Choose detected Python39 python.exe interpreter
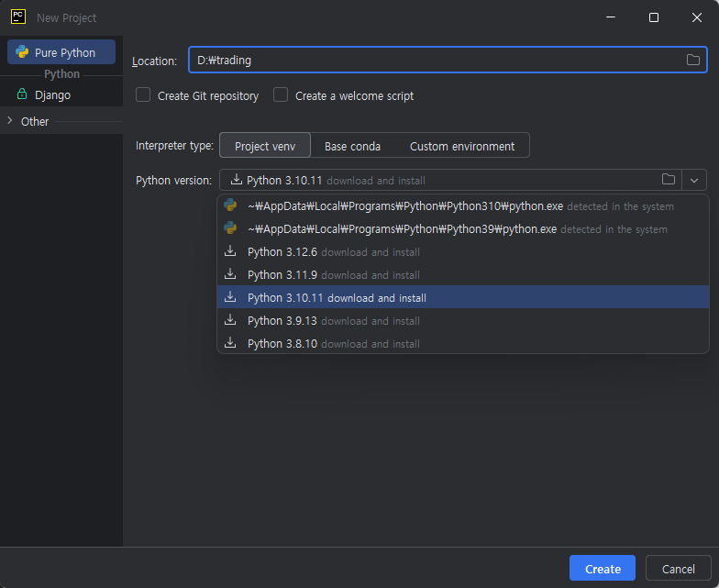Image resolution: width=719 pixels, height=588 pixels. (x=463, y=229)
